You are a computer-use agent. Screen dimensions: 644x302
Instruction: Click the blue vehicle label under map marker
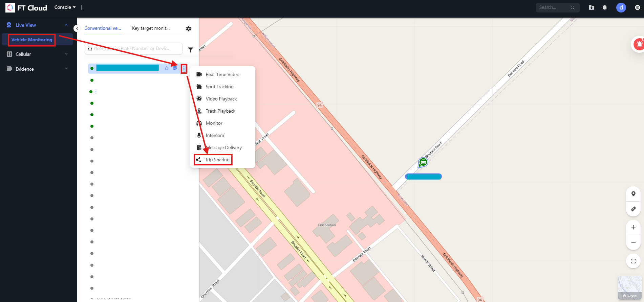tap(424, 176)
